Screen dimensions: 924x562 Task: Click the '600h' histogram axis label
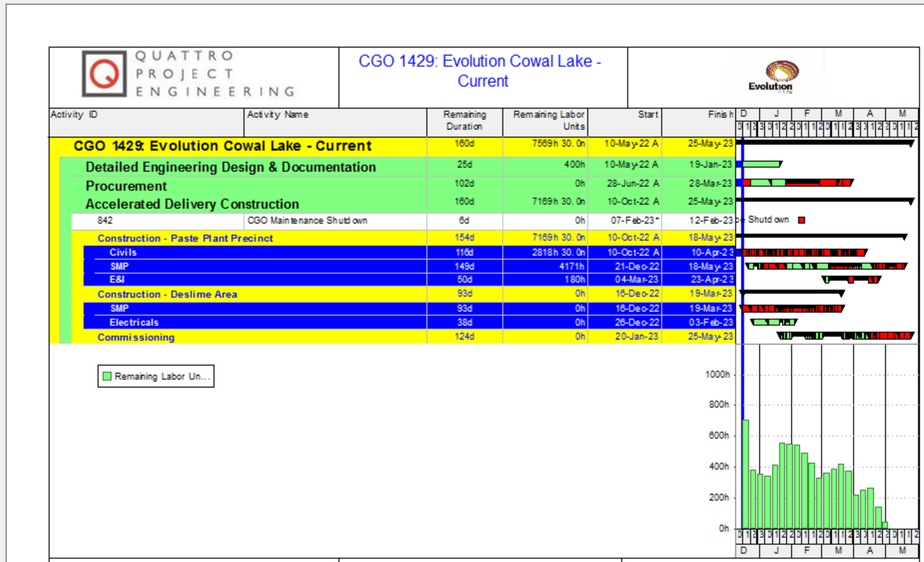(x=720, y=435)
